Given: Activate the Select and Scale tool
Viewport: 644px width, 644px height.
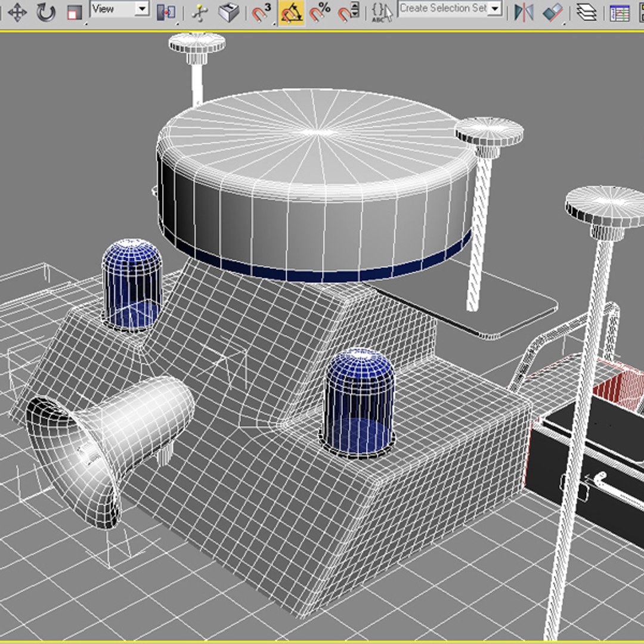Looking at the screenshot, I should coord(73,13).
